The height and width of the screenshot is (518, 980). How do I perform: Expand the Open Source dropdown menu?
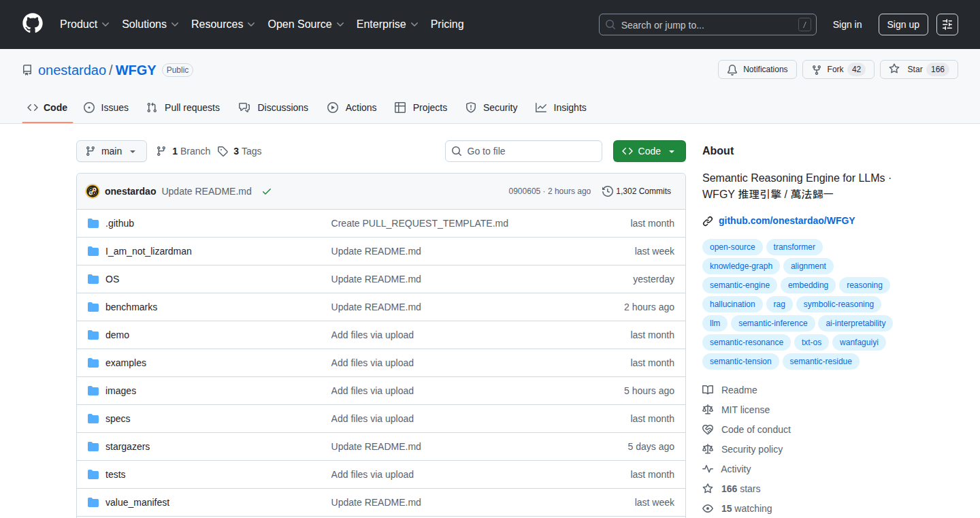pos(306,24)
